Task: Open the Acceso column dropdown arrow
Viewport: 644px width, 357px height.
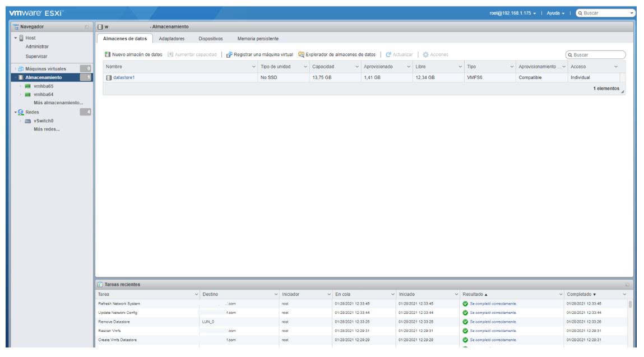Action: [615, 67]
